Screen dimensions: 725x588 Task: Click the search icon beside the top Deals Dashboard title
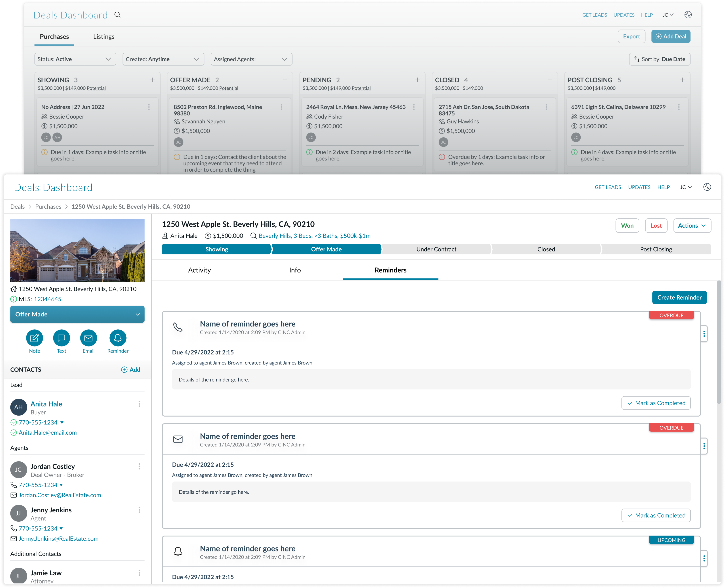pyautogui.click(x=117, y=15)
